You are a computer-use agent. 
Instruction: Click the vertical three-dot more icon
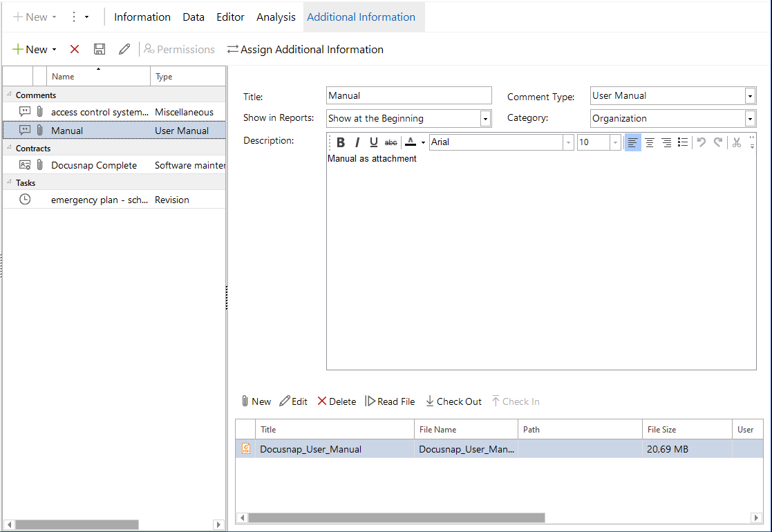(74, 17)
